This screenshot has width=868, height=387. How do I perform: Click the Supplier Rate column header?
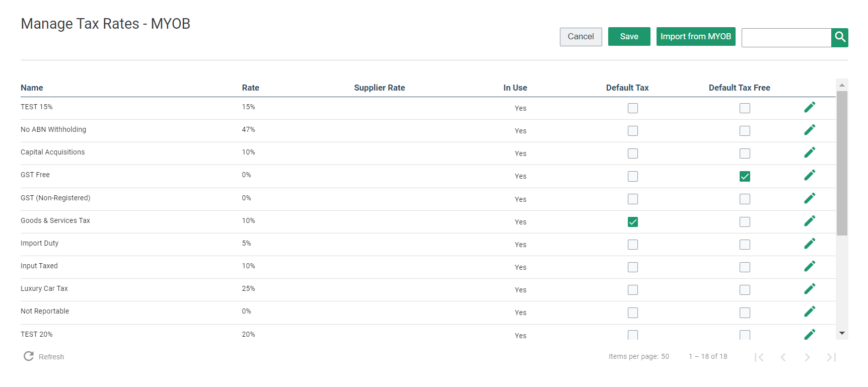click(379, 88)
